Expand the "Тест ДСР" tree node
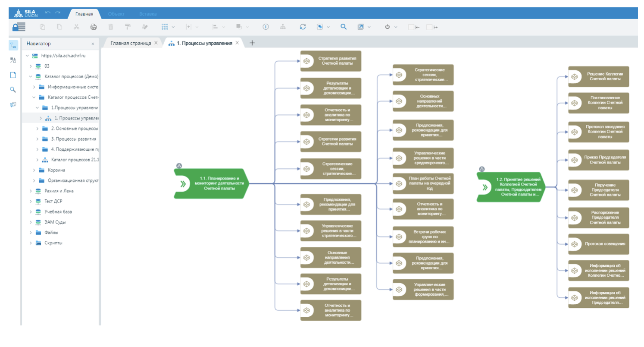 31,202
